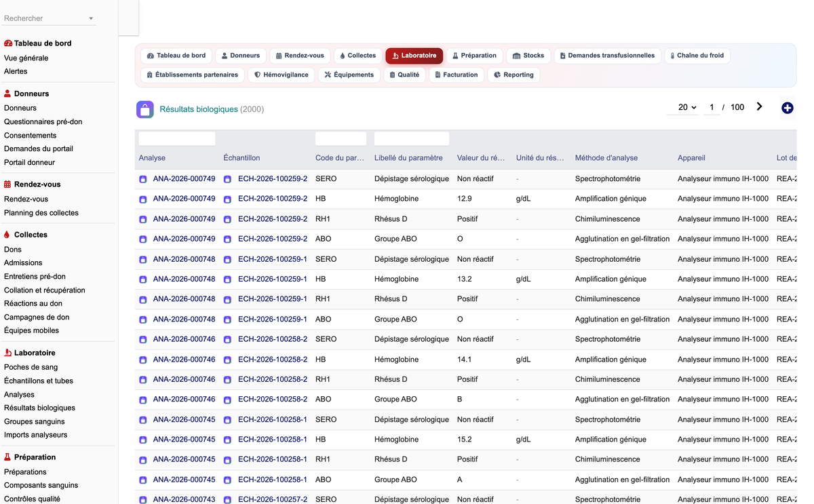The width and height of the screenshot is (814, 504).
Task: Click the Tableau de bord sidebar icon
Action: [x=8, y=43]
